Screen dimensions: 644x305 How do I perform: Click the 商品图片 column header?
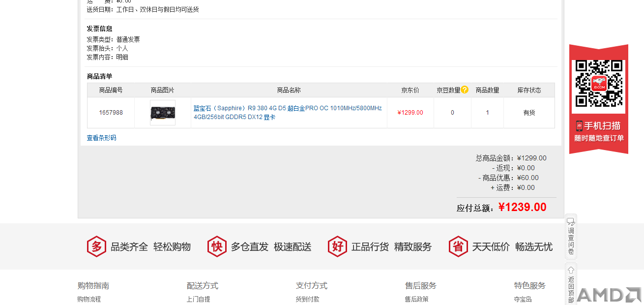tap(163, 90)
